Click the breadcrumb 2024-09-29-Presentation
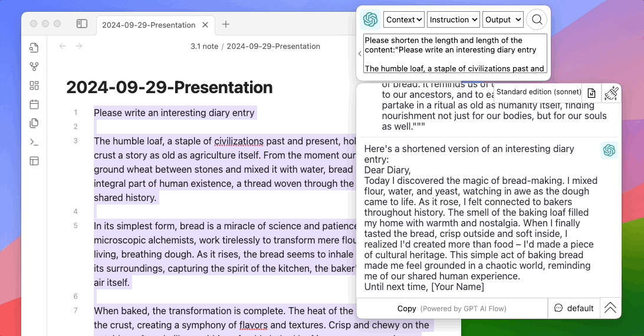Screen dimensions: 644x336 273,47
